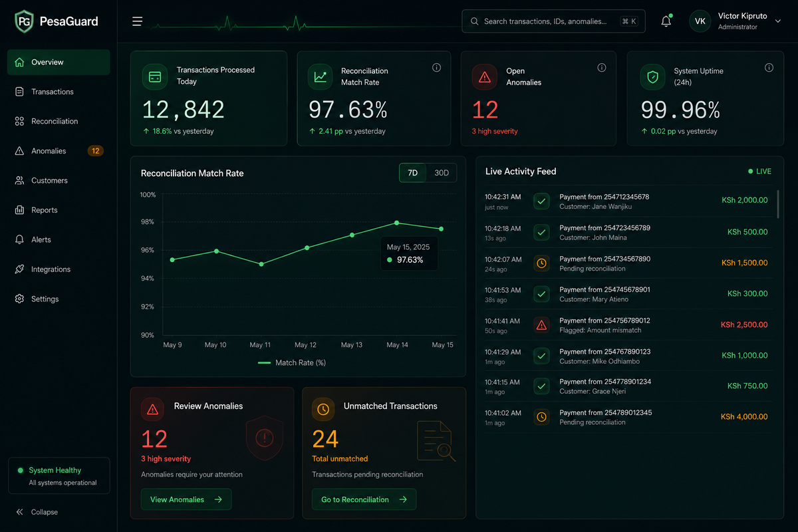Click the Settings gear icon in sidebar

pos(19,299)
